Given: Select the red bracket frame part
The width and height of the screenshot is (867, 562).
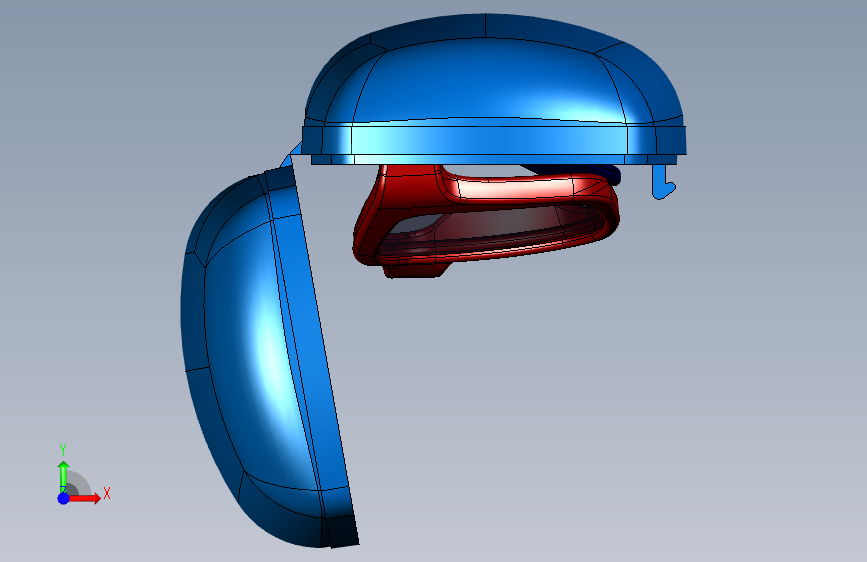Looking at the screenshot, I should point(487,220).
